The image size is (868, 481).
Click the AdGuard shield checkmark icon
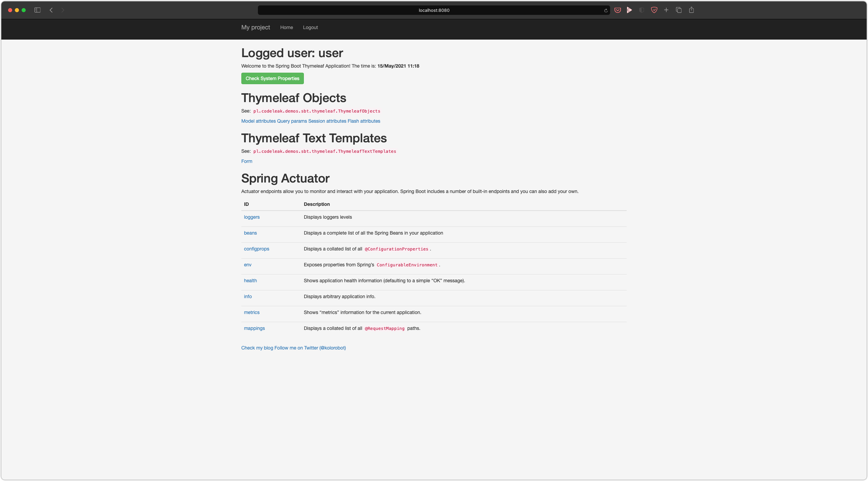tap(654, 10)
